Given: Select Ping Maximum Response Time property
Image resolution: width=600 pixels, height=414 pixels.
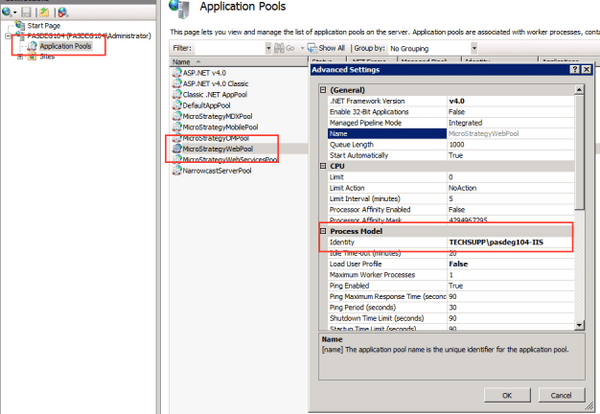Looking at the screenshot, I should click(451, 297).
